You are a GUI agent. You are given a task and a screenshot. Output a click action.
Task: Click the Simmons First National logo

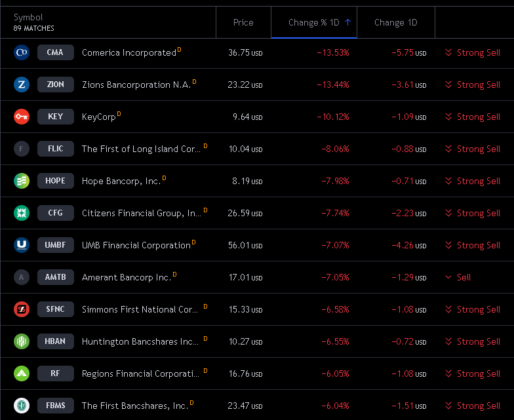pos(22,309)
